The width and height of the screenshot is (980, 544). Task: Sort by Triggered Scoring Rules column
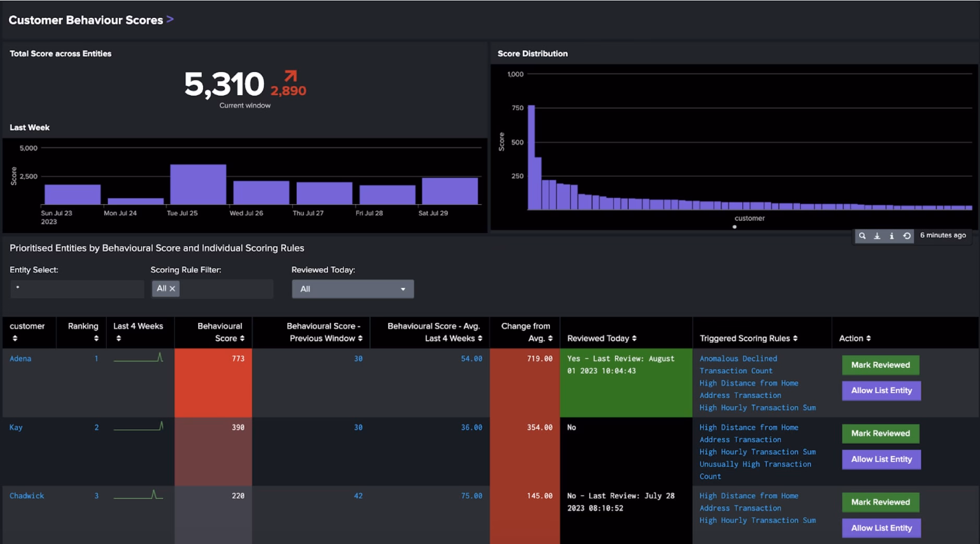pos(794,338)
